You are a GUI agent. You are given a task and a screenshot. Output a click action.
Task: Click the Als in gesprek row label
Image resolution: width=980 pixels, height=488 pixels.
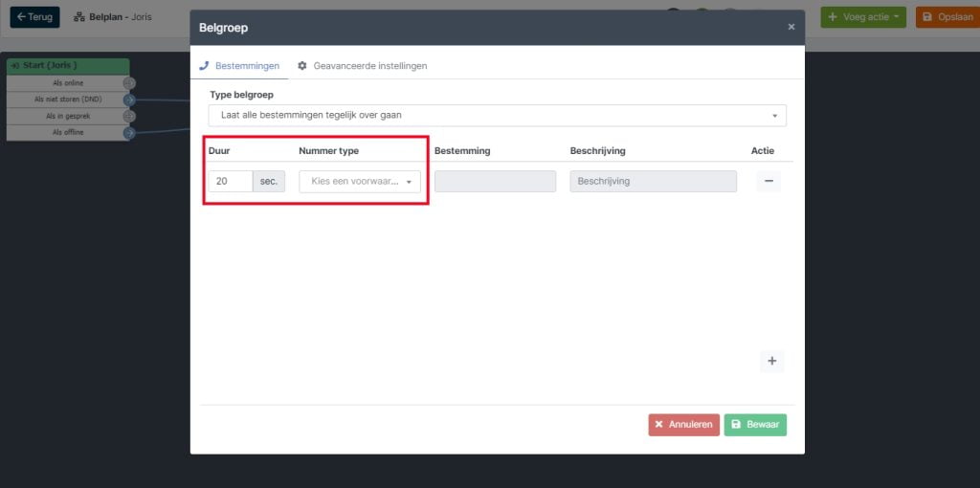68,116
